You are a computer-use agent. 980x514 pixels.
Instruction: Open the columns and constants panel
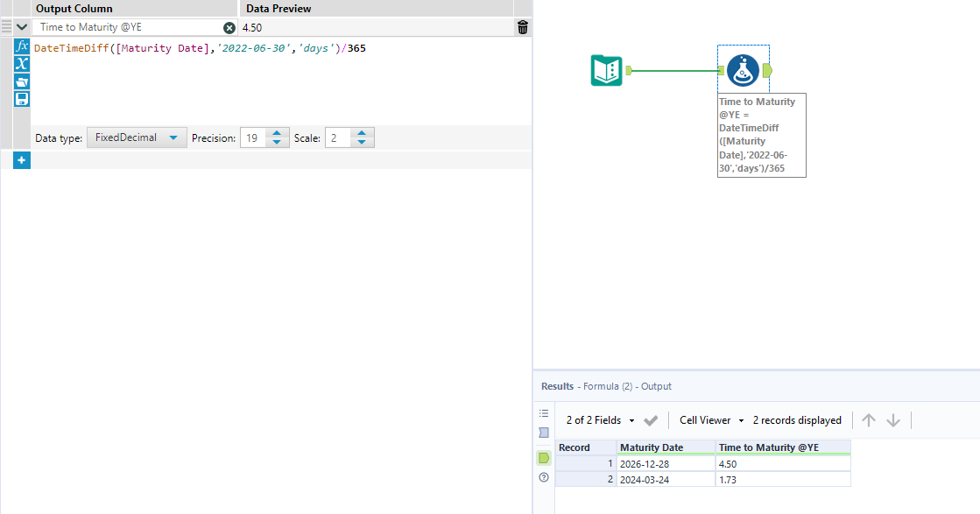coord(22,63)
